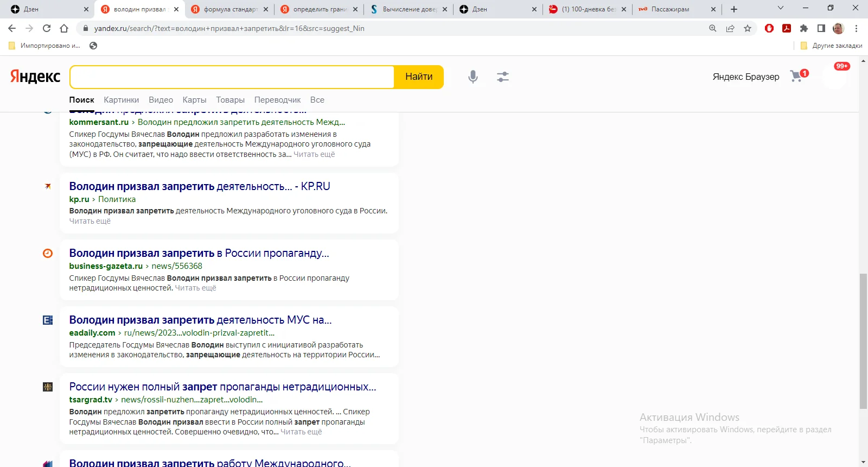Go back to previous page
Viewport: 868px width, 467px height.
[x=12, y=28]
